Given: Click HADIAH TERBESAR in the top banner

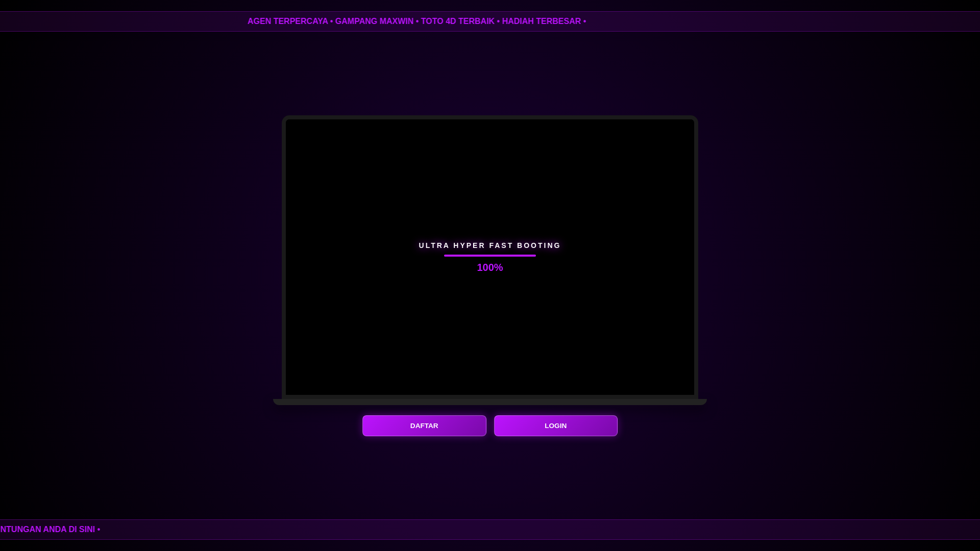Looking at the screenshot, I should tap(541, 21).
